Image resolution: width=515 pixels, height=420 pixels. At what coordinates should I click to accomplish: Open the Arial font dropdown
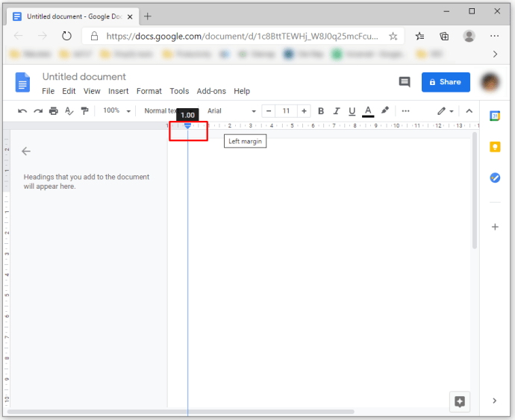[231, 111]
